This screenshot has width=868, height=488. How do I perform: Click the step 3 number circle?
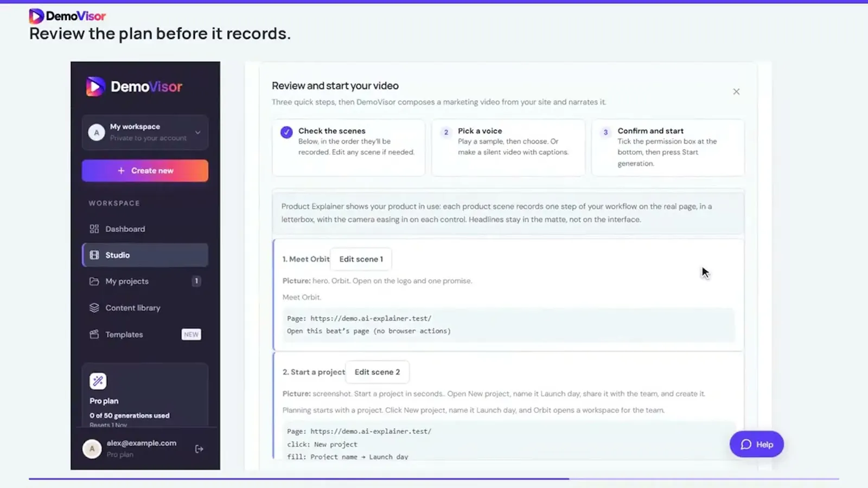tap(605, 132)
